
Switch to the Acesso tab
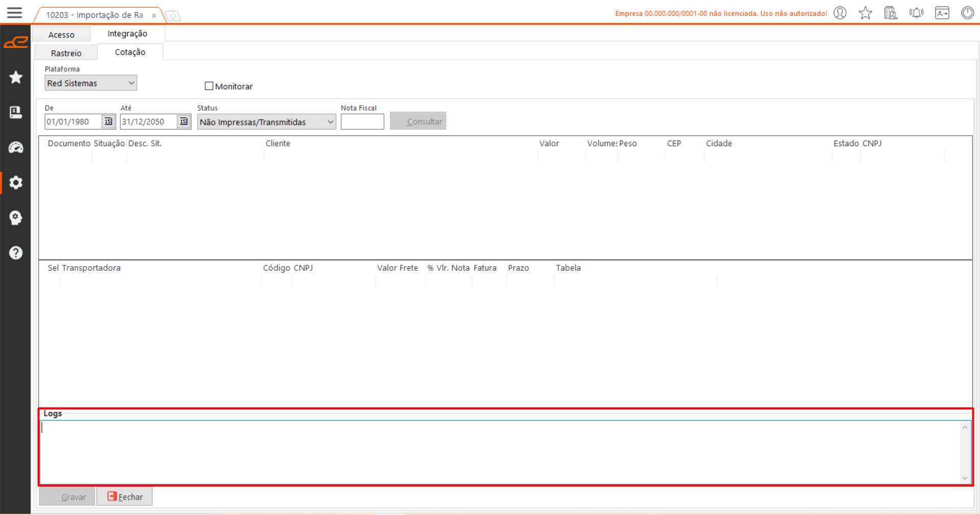click(61, 35)
